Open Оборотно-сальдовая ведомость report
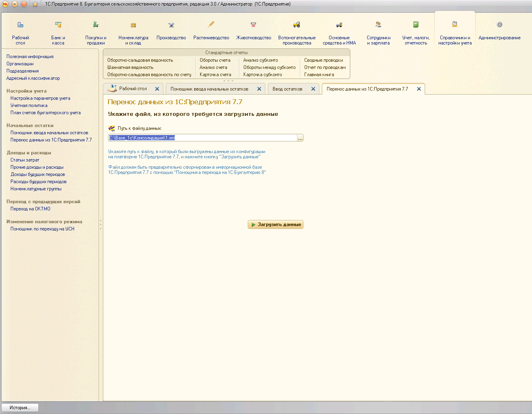The width and height of the screenshot is (532, 414). click(140, 60)
